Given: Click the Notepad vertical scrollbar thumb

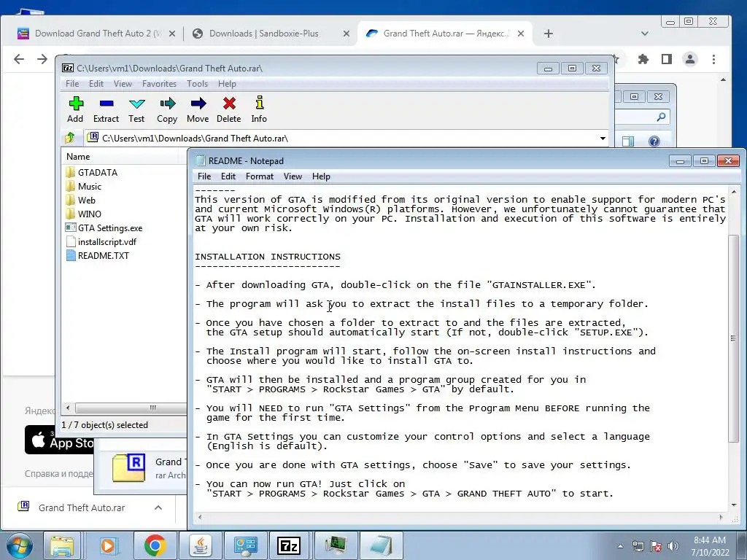Looking at the screenshot, I should coord(734,338).
